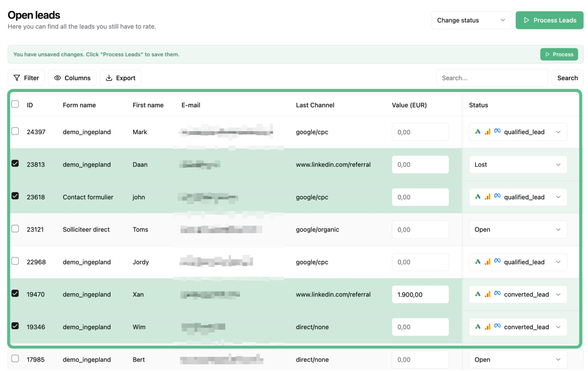Image resolution: width=588 pixels, height=371 pixels.
Task: Open status dropdown for john's lead
Action: pyautogui.click(x=518, y=197)
